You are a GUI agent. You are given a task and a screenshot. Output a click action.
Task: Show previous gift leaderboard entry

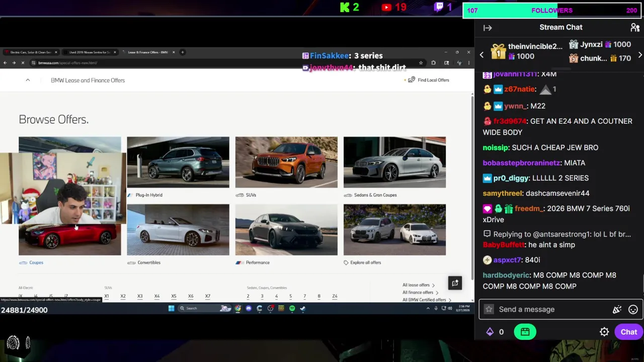point(481,54)
